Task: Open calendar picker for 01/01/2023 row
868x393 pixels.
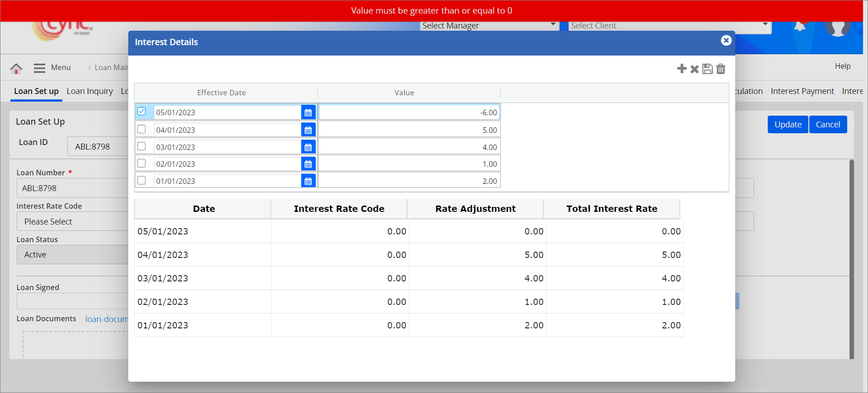Action: [308, 181]
